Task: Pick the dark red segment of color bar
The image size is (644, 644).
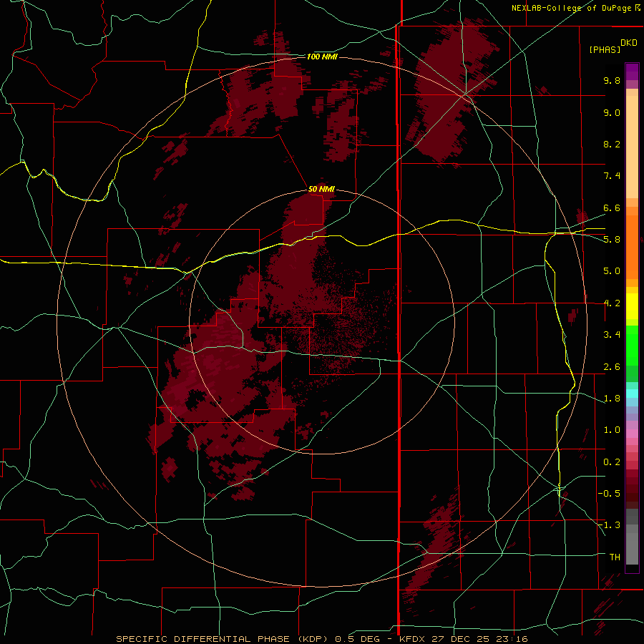Action: coord(632,489)
